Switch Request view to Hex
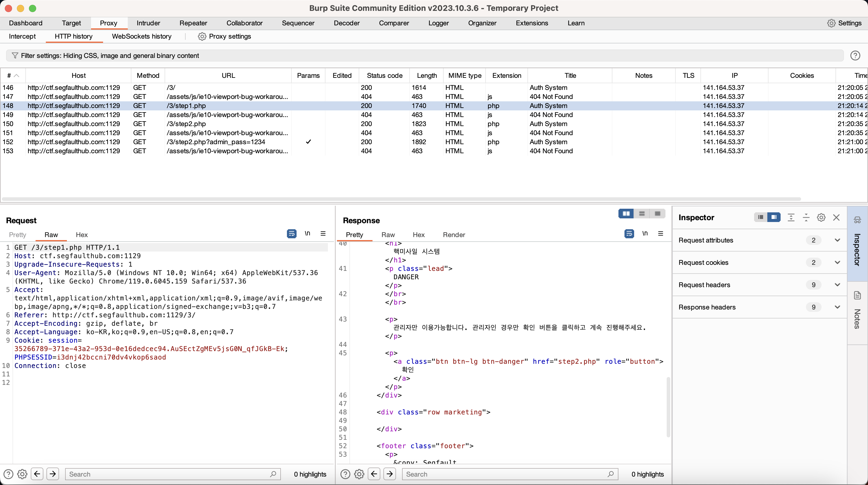The height and width of the screenshot is (485, 868). (82, 235)
